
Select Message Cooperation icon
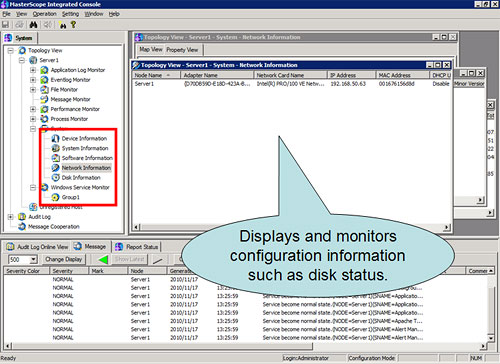click(x=22, y=227)
